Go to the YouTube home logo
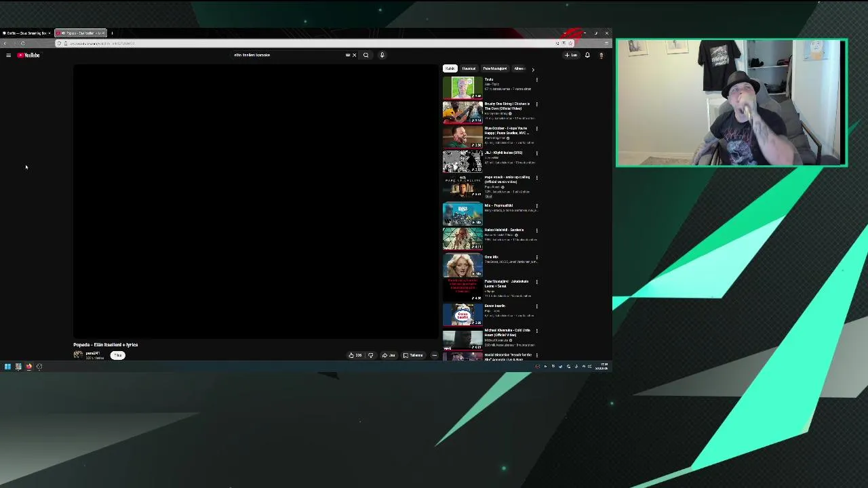Viewport: 868px width, 488px height. coord(28,56)
